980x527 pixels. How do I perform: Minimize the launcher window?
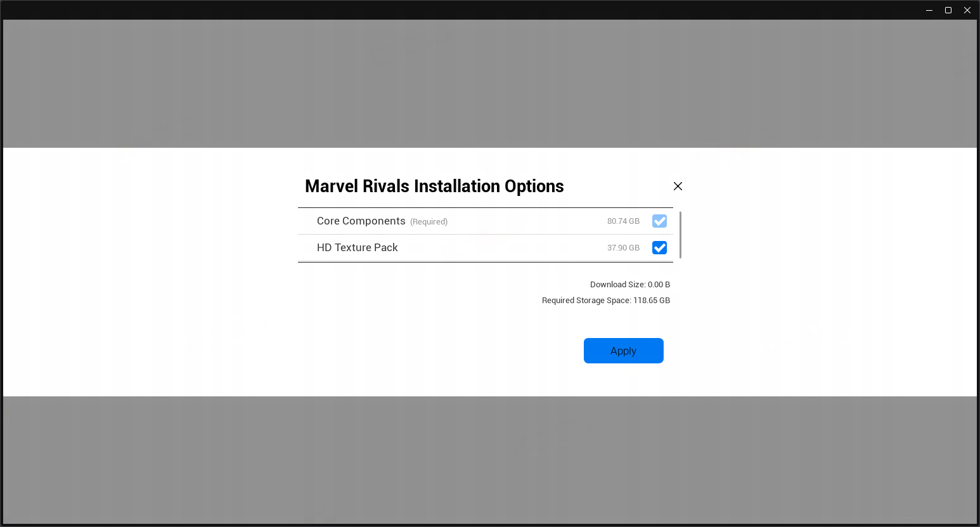tap(929, 10)
